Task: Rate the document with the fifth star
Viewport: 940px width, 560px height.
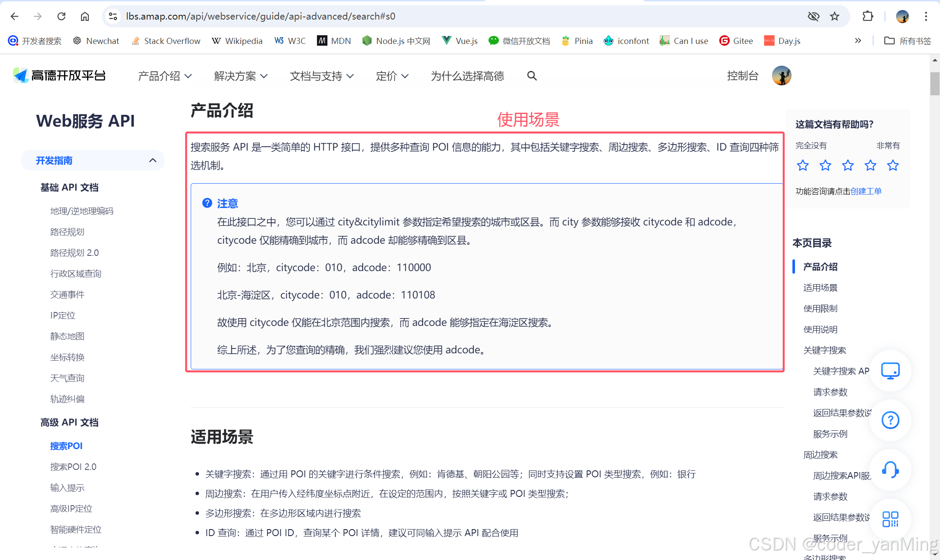Action: coord(893,165)
